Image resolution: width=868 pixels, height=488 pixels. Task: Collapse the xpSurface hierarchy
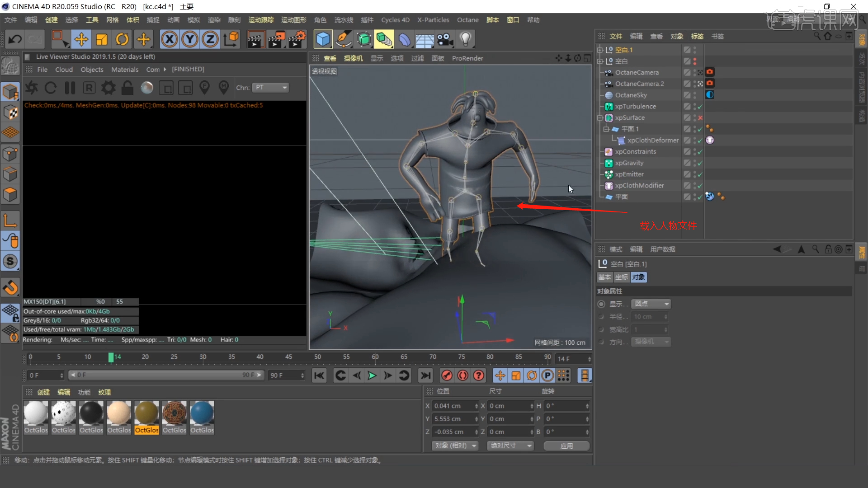pos(600,117)
